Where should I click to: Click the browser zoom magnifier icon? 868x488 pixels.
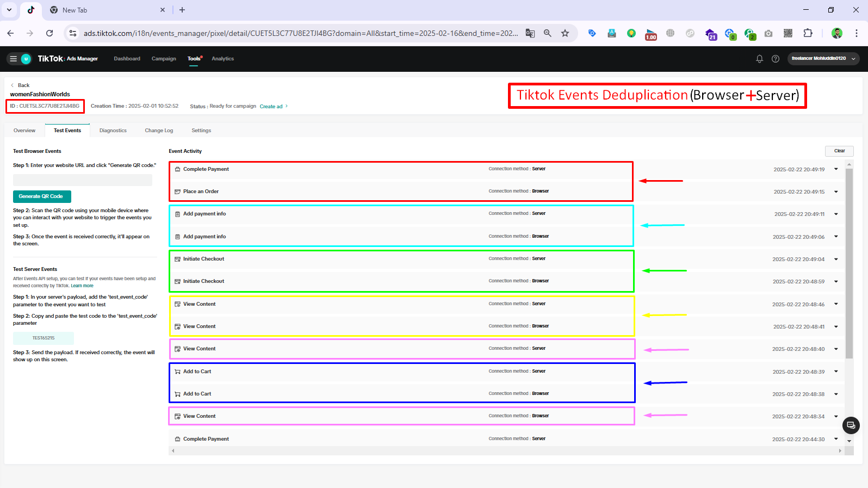pyautogui.click(x=548, y=33)
